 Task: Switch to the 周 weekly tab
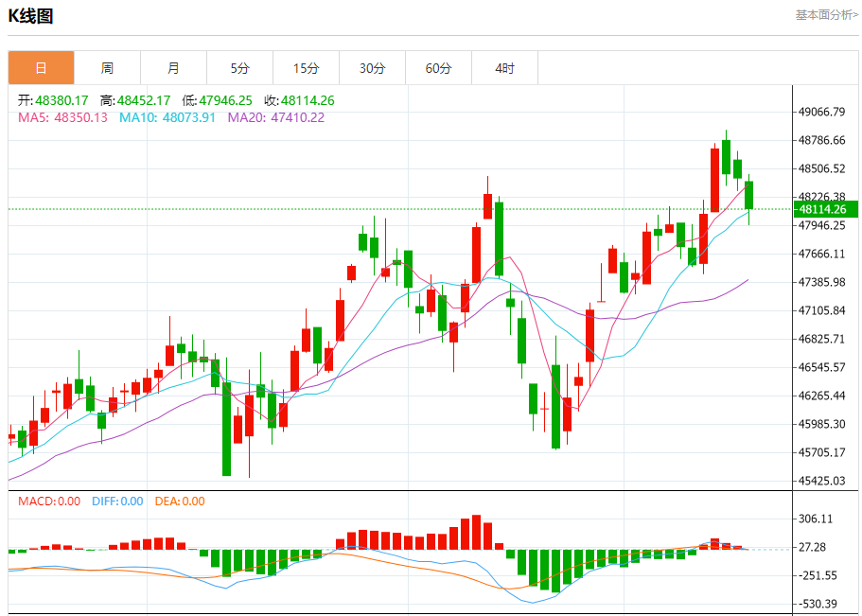[107, 68]
